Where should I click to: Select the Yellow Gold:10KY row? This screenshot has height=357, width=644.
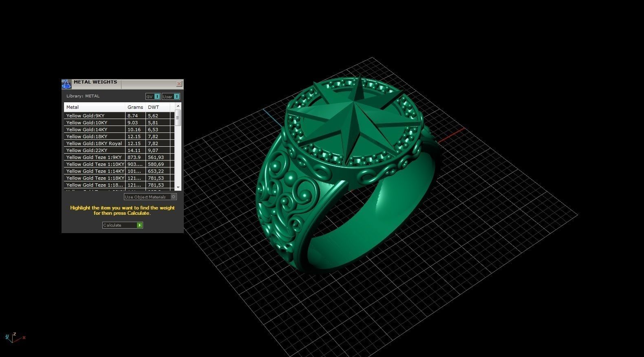click(119, 123)
